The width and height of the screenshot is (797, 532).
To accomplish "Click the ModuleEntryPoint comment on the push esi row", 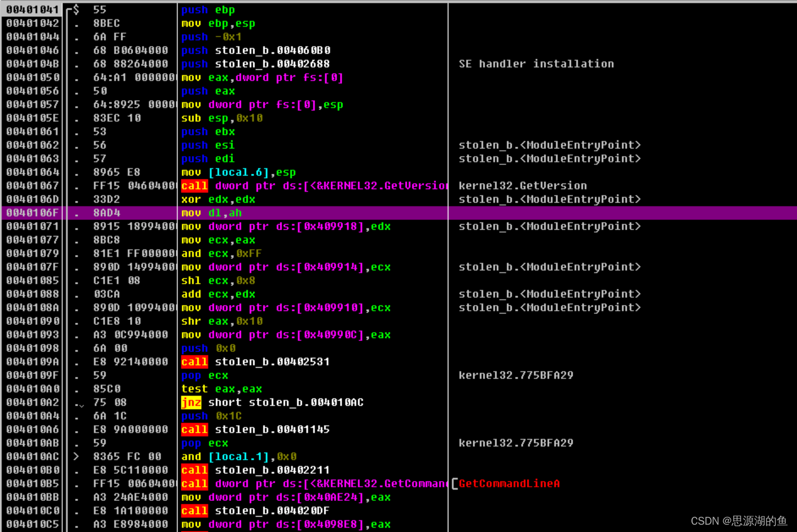I will click(x=550, y=145).
